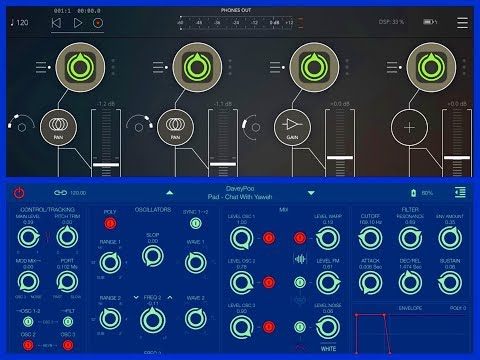Open synth source icon on -1.1 dB channel
This screenshot has height=360, width=480.
pos(197,67)
